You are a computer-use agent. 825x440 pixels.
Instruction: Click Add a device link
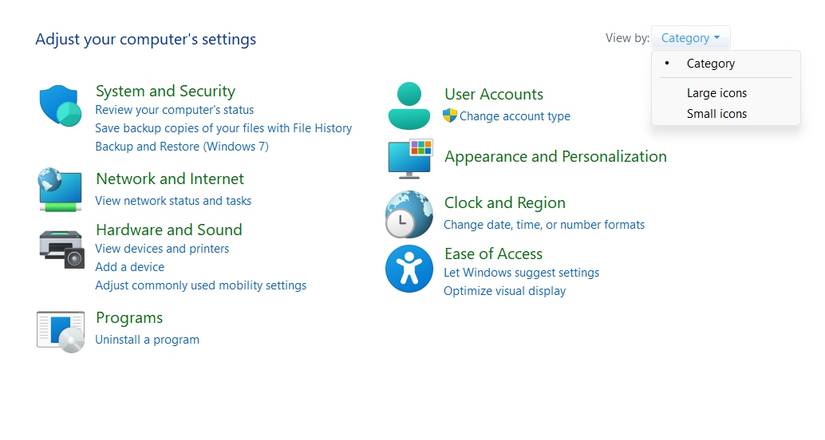(x=129, y=267)
